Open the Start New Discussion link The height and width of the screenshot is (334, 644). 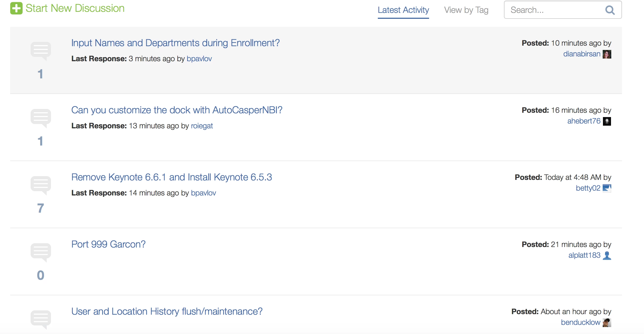(75, 8)
